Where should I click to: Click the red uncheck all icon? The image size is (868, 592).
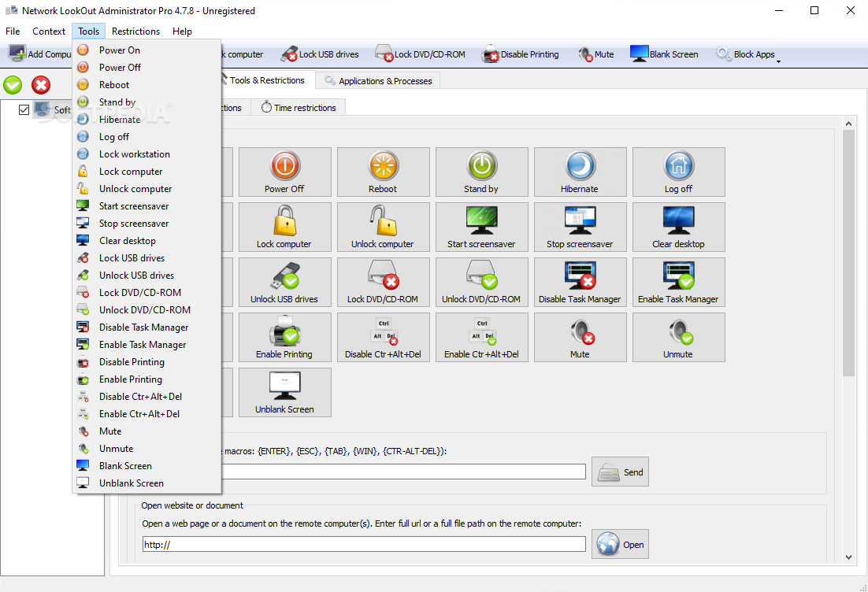coord(40,85)
